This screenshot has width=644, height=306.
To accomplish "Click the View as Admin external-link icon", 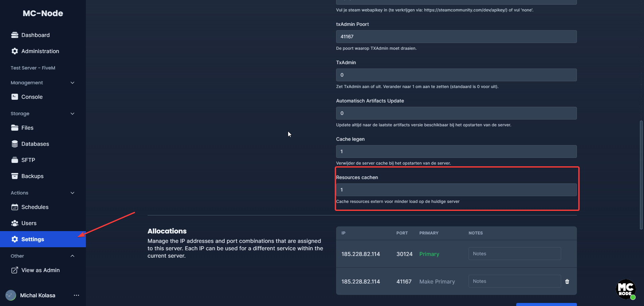I will (15, 270).
